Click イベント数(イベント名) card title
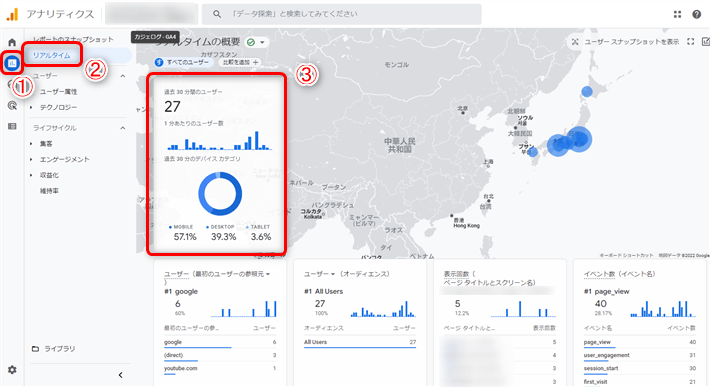710x387 pixels. tap(620, 274)
